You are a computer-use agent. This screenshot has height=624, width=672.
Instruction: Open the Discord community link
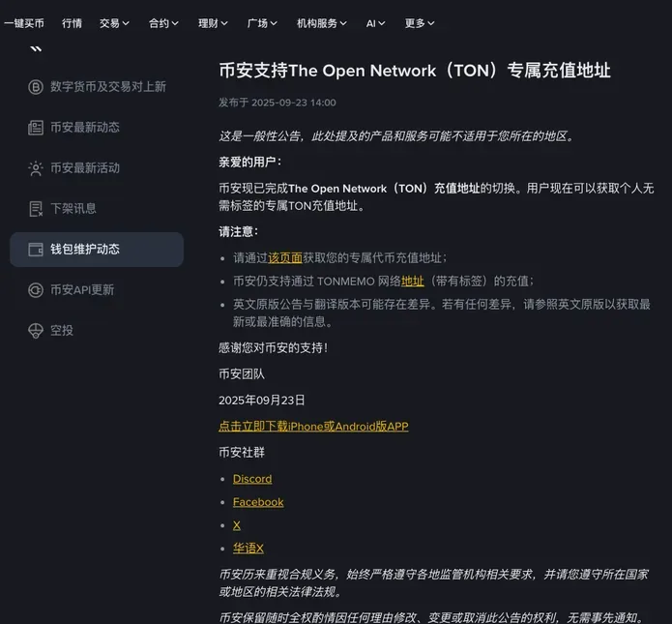(x=252, y=479)
